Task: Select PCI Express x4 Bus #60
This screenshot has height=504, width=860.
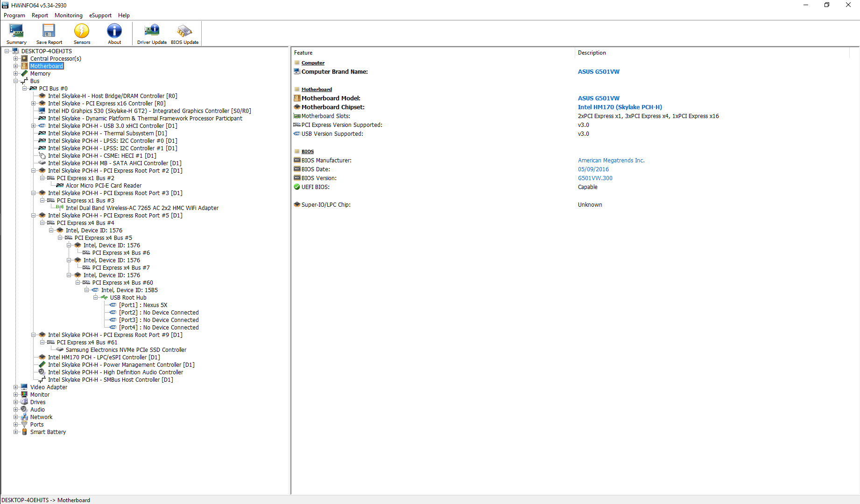Action: [123, 282]
